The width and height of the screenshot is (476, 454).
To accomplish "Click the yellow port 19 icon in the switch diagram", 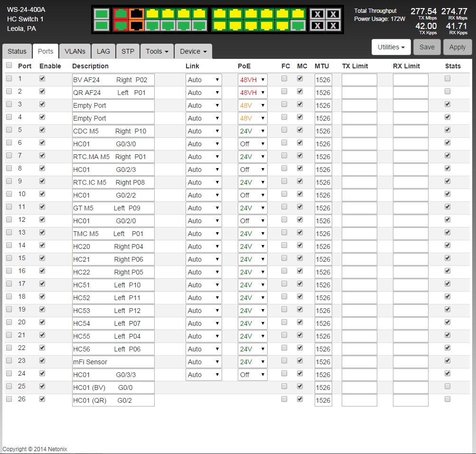I will point(267,14).
